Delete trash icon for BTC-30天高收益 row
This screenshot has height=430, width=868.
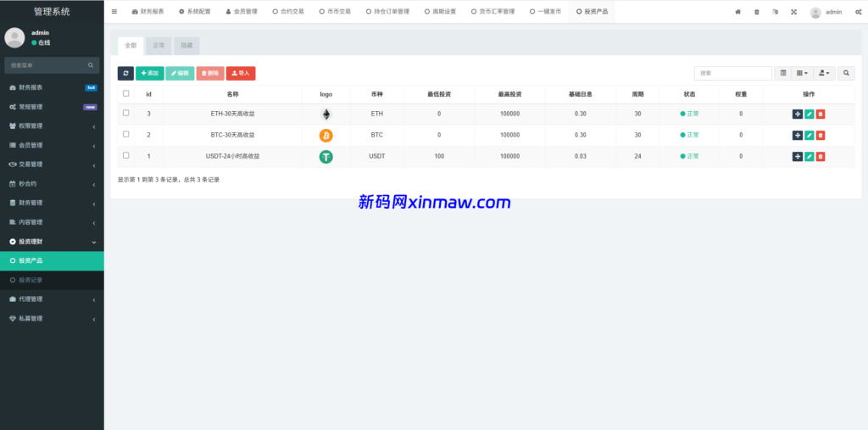pyautogui.click(x=821, y=135)
